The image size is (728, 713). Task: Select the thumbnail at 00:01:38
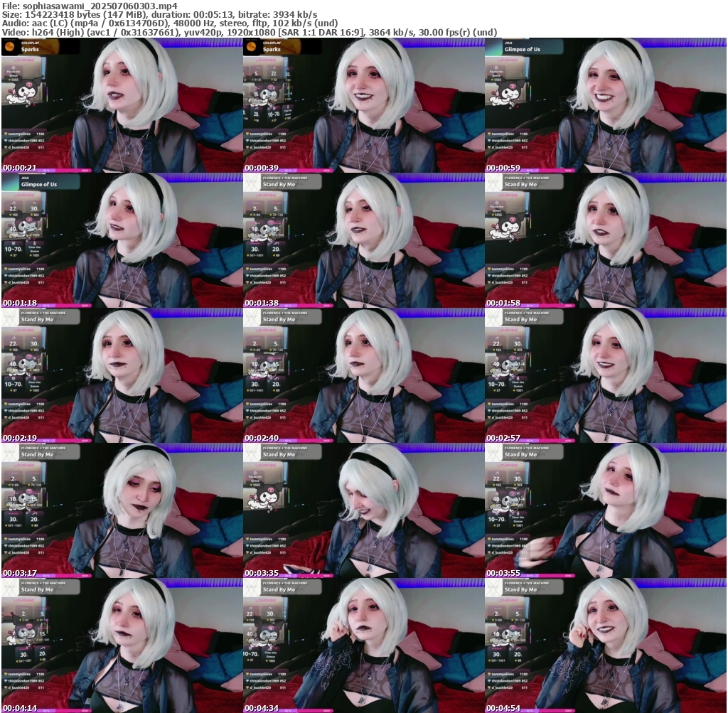(363, 240)
